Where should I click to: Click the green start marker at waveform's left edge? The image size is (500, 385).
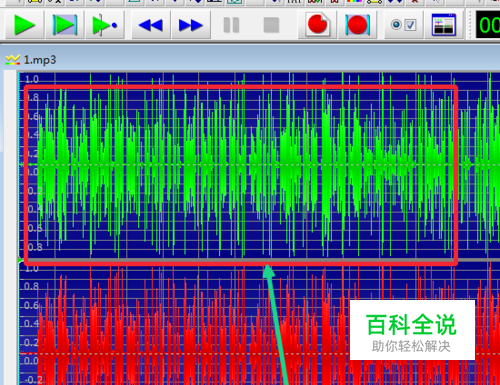(x=21, y=260)
